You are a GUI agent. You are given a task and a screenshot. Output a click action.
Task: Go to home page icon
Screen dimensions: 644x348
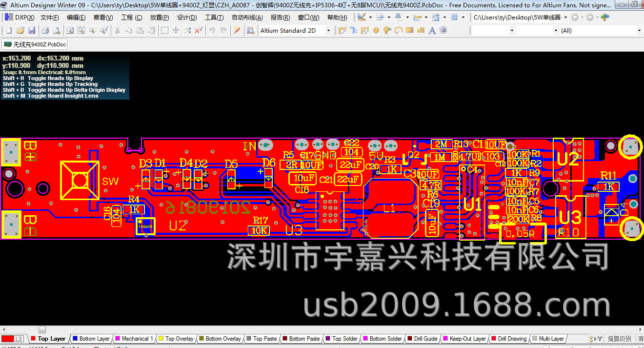tap(605, 17)
